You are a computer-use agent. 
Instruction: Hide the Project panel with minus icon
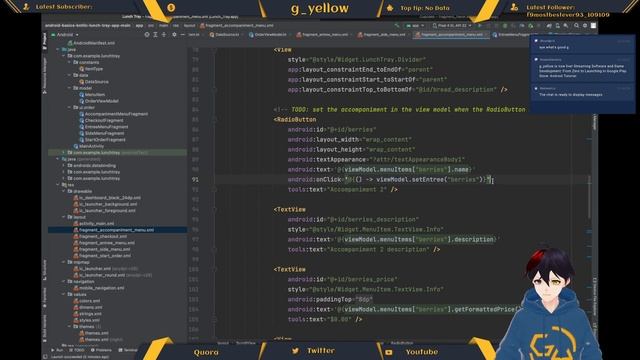(182, 35)
